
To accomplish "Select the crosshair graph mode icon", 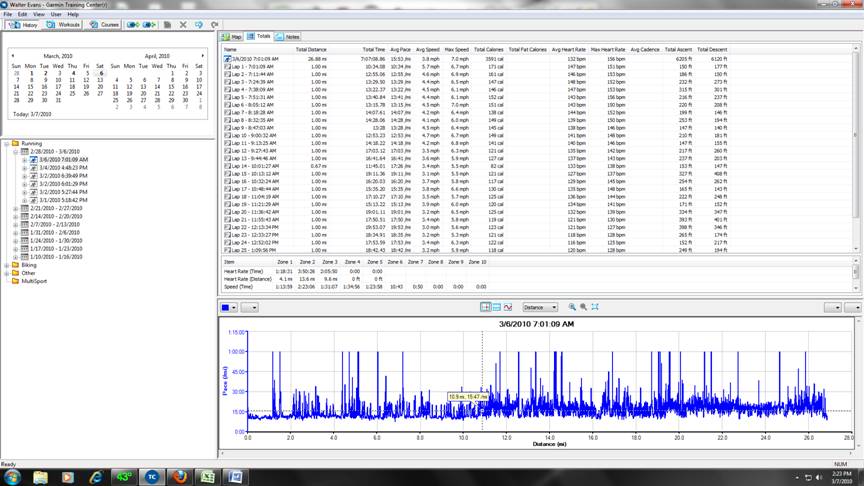I will [486, 307].
